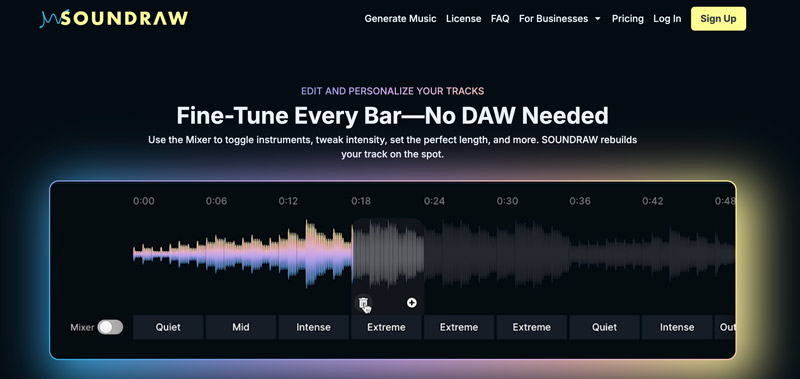This screenshot has width=800, height=379.
Task: Click the Log In link
Action: (x=667, y=19)
